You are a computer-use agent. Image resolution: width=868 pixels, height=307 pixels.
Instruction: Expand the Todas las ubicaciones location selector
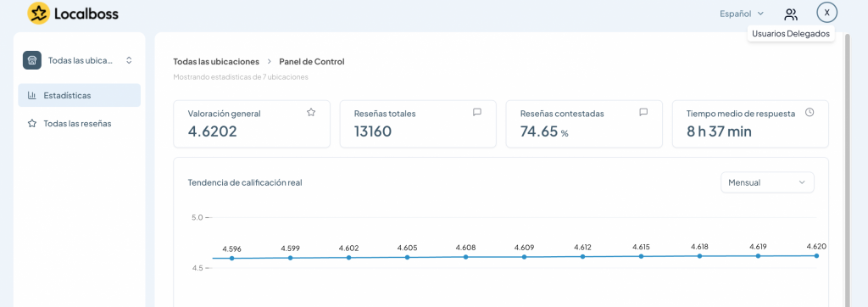[x=79, y=60]
